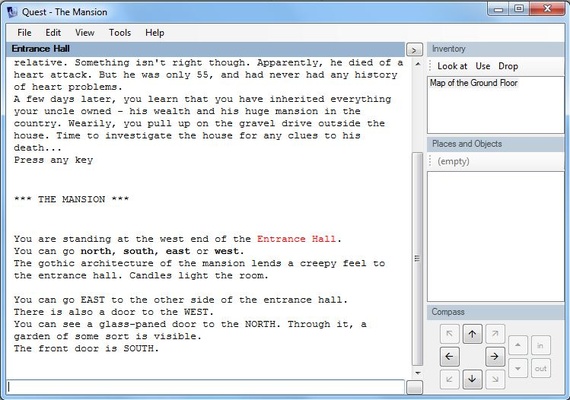Screen dimensions: 570x400
Task: Click the 'out' compass button
Action: [541, 368]
